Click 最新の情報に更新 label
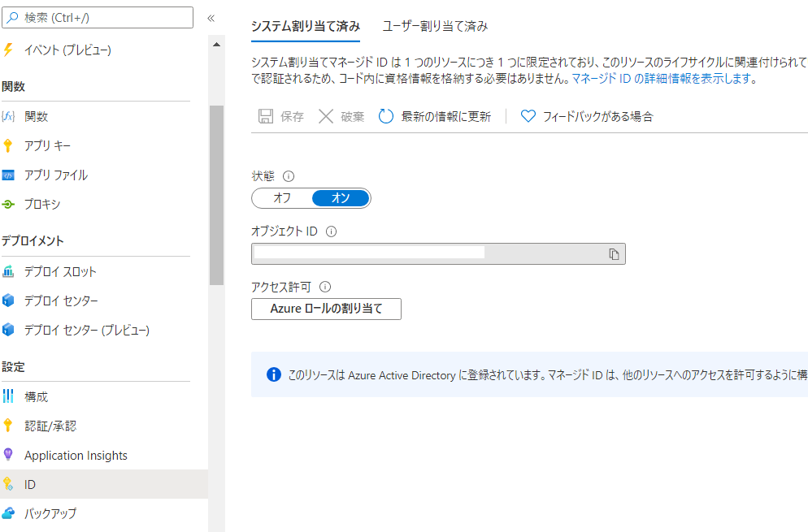Screen dimensions: 808x532 click(446, 117)
